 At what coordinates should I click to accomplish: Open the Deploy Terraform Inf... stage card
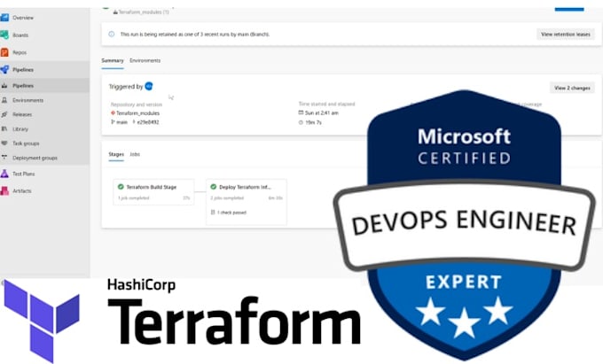click(x=247, y=202)
